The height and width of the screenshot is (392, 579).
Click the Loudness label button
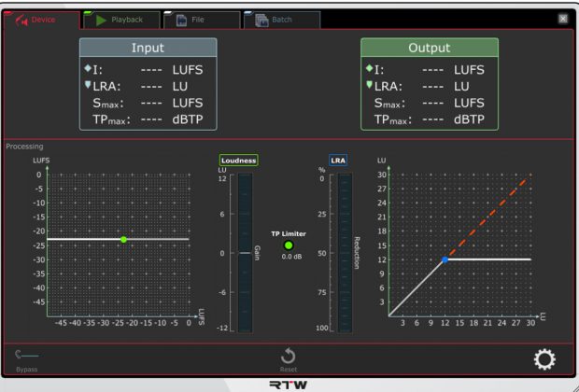coord(238,161)
